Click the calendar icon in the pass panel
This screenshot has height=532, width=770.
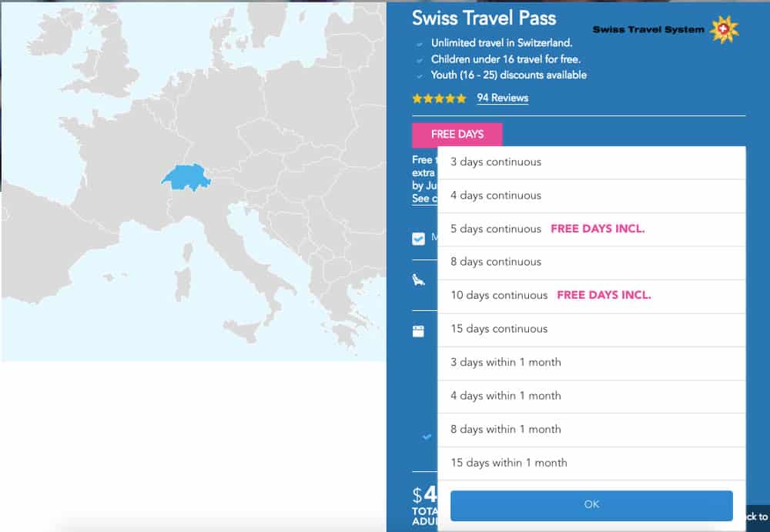(418, 331)
